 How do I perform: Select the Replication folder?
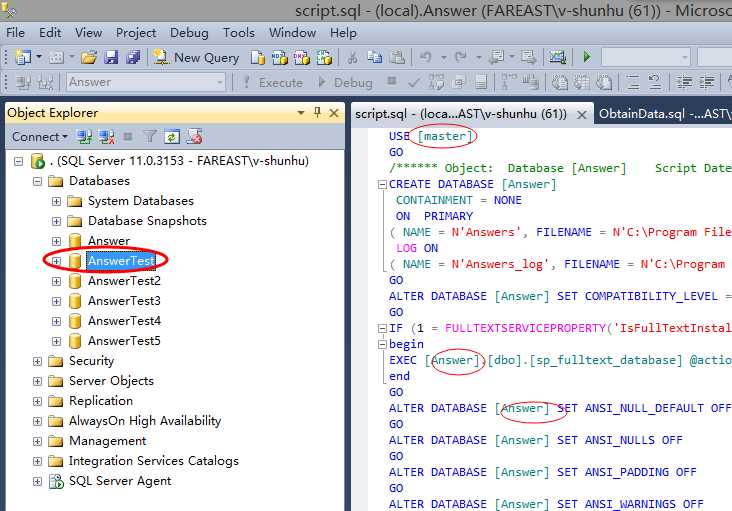tap(101, 401)
